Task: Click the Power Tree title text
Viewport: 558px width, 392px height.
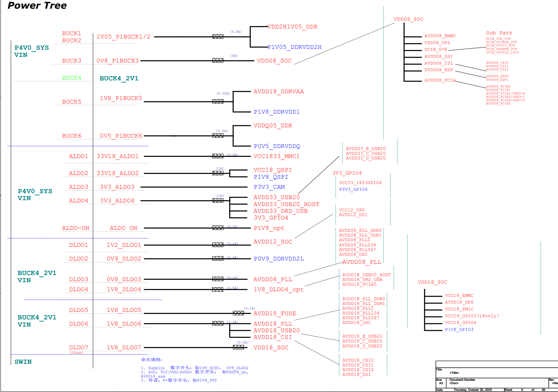Action: point(37,6)
